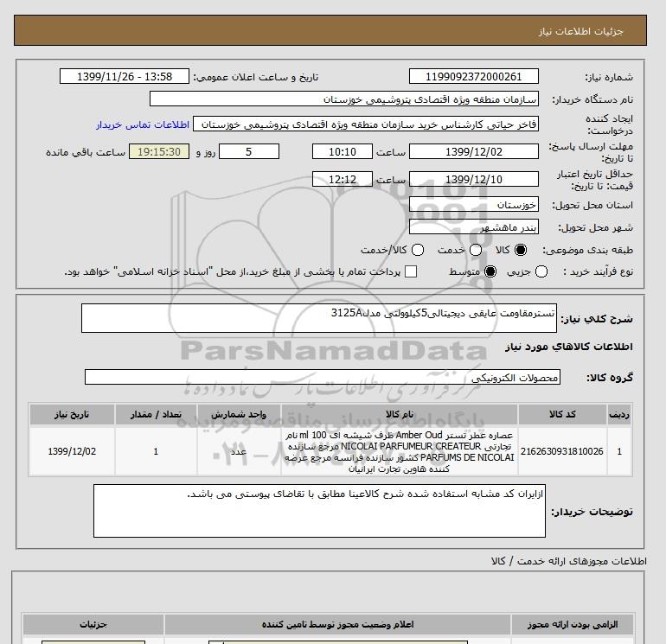Click the اطلاعات مجوزهای ارائه خدمت / کالا heading

[x=569, y=561]
